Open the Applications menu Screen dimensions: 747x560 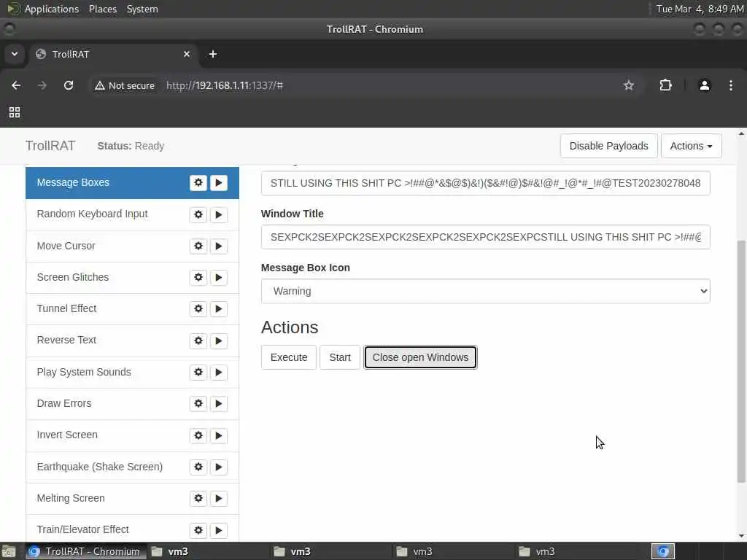click(52, 9)
